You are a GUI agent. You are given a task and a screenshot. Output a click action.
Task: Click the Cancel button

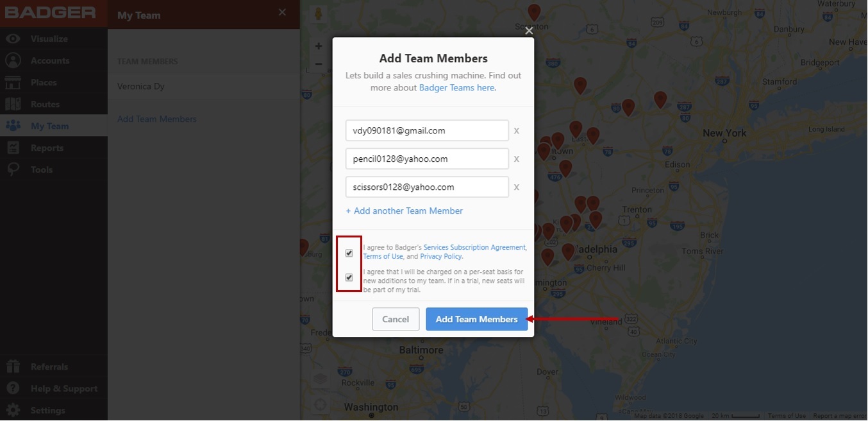396,319
